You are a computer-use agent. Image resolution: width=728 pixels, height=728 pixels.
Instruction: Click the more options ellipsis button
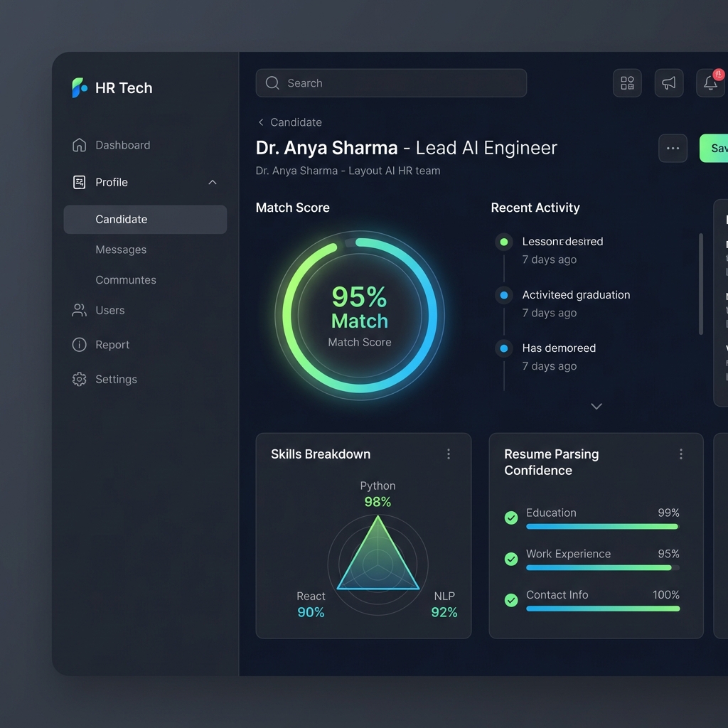coord(673,149)
